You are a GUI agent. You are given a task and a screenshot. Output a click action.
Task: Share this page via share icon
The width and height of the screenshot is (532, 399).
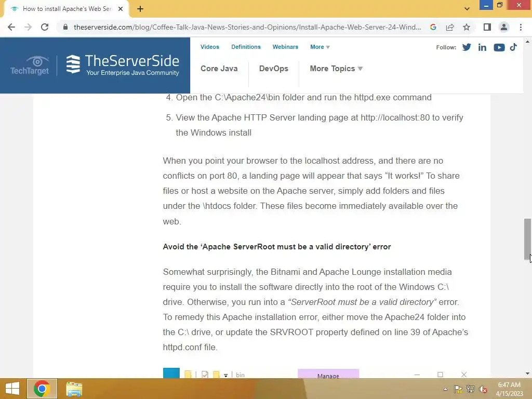pyautogui.click(x=450, y=27)
